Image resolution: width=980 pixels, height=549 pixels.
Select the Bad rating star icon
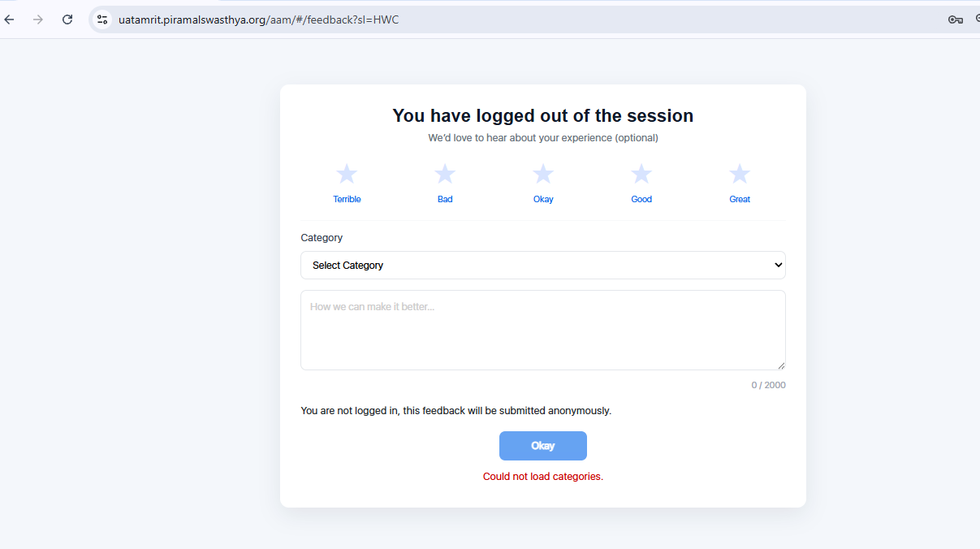tap(445, 174)
